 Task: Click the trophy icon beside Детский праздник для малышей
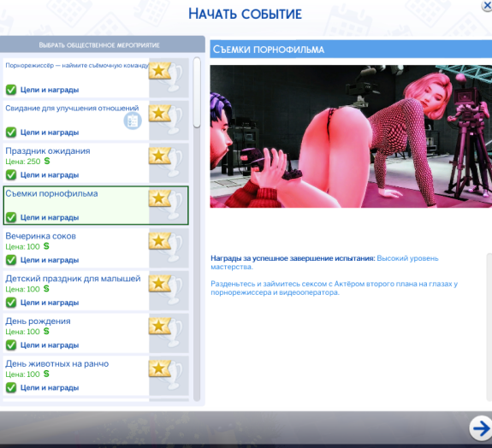pos(165,289)
